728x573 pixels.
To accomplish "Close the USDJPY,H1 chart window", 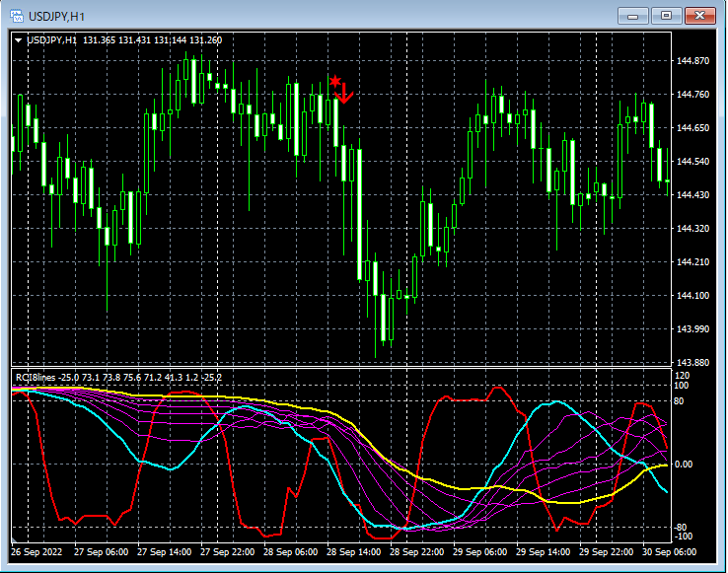I will point(700,16).
